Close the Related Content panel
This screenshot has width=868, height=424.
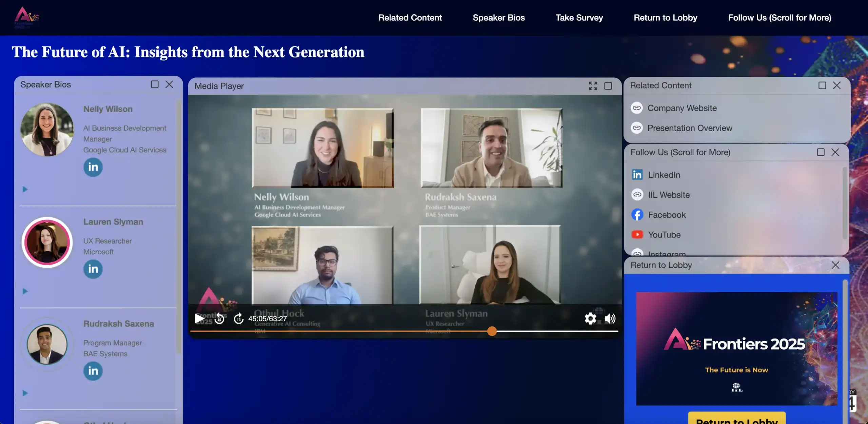pos(837,85)
